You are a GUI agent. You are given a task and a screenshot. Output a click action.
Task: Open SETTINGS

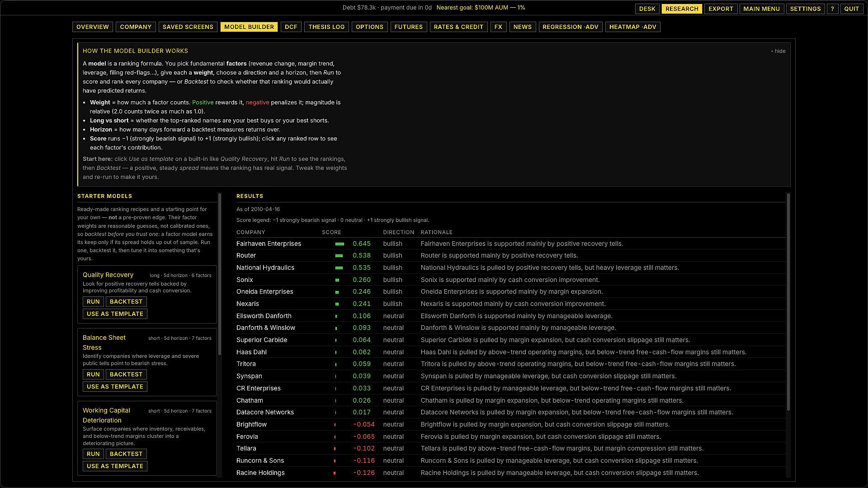pos(805,9)
